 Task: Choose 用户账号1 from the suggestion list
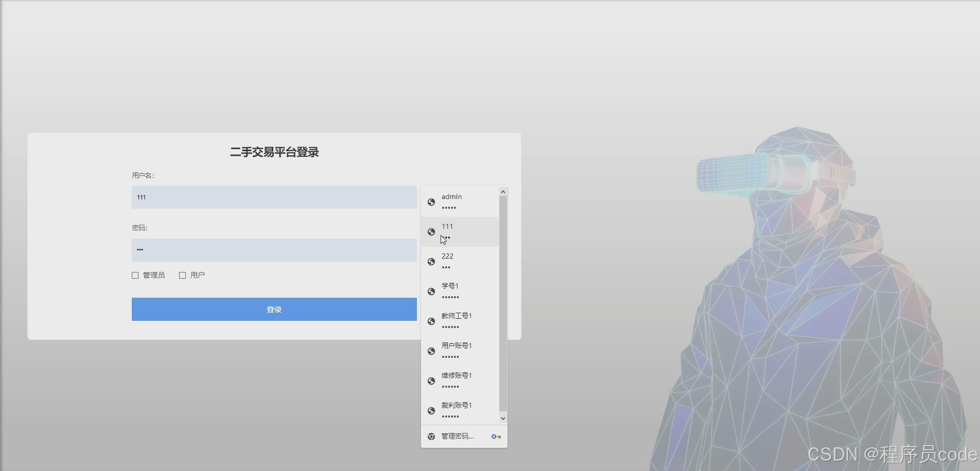[x=462, y=351]
